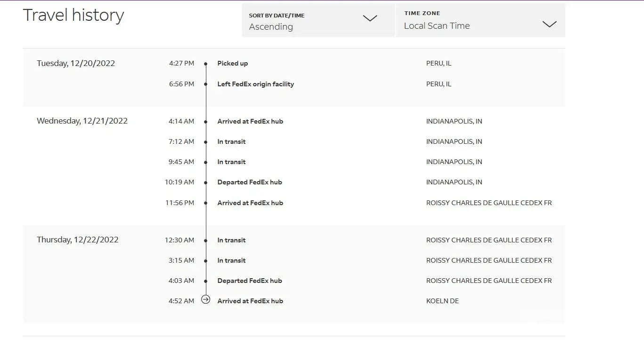Click the timeline dot at 10:19 AM departure
This screenshot has width=644, height=340.
pyautogui.click(x=206, y=182)
